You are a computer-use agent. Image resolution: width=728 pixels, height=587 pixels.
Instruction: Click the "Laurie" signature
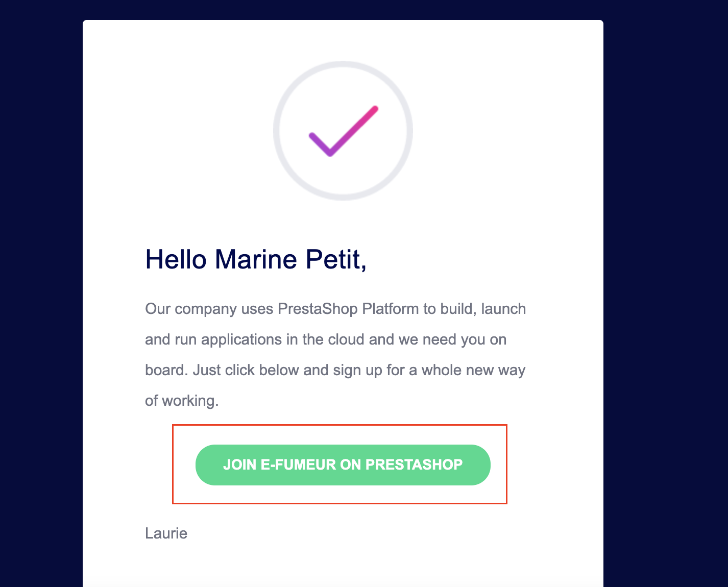[166, 533]
